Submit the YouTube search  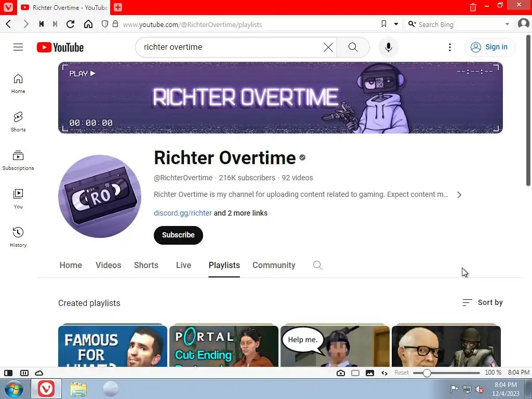pyautogui.click(x=353, y=47)
